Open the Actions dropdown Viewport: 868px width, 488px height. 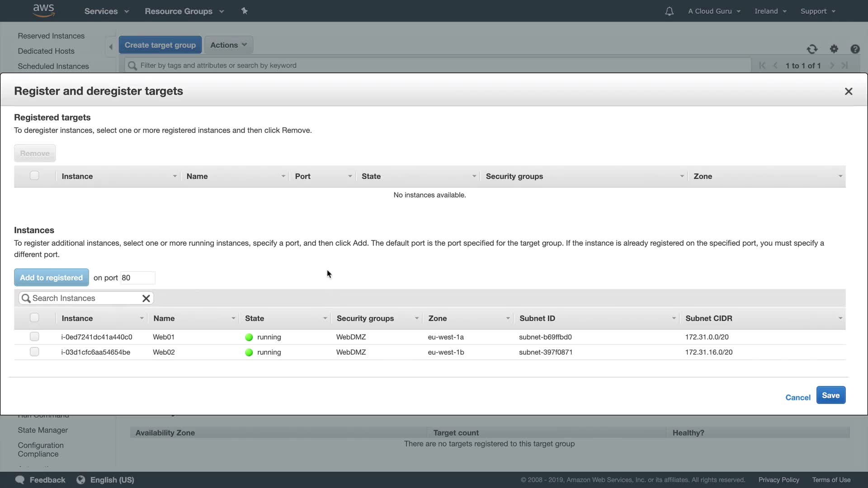(x=228, y=45)
